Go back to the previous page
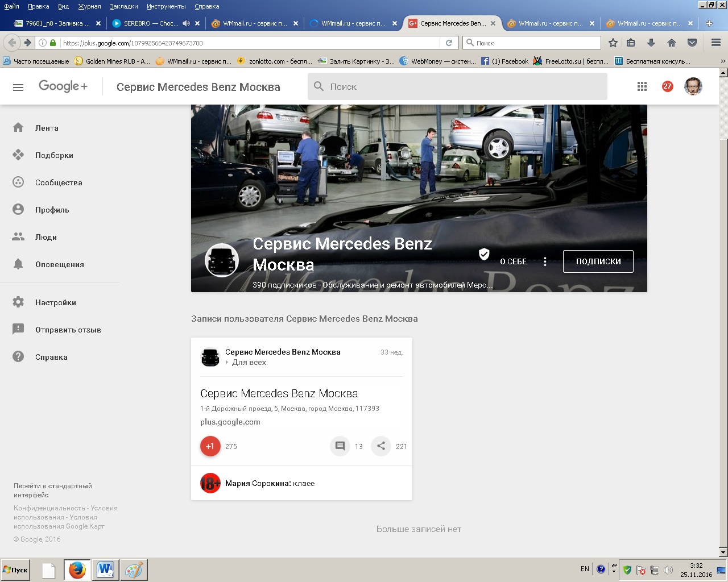Image resolution: width=728 pixels, height=582 pixels. tap(12, 43)
